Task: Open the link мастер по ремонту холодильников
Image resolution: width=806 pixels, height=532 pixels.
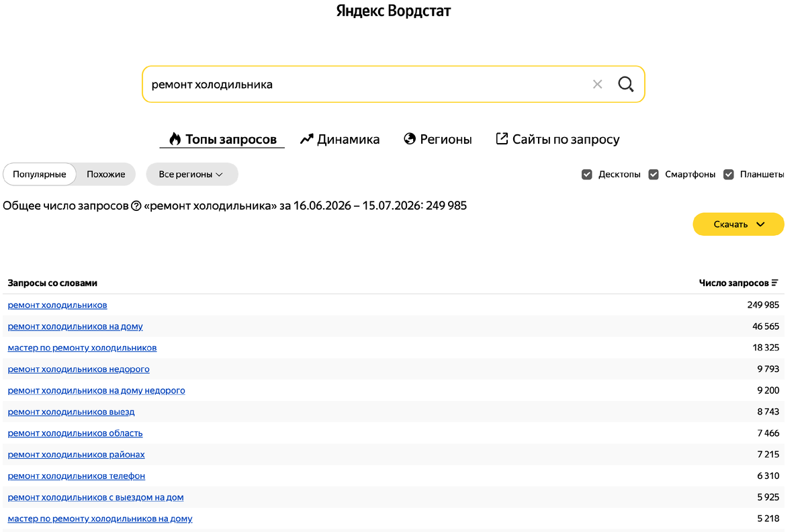Action: pos(82,348)
